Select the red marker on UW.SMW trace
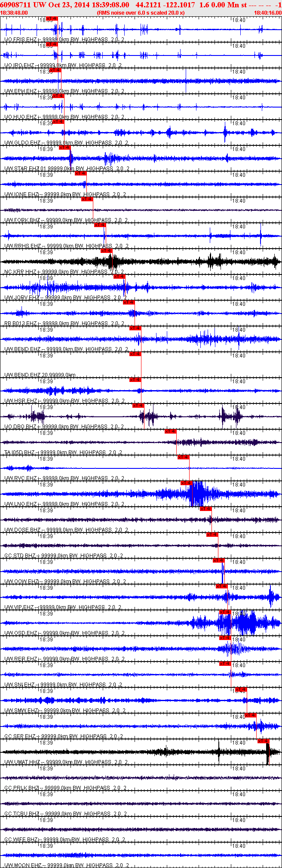 pyautogui.click(x=241, y=689)
